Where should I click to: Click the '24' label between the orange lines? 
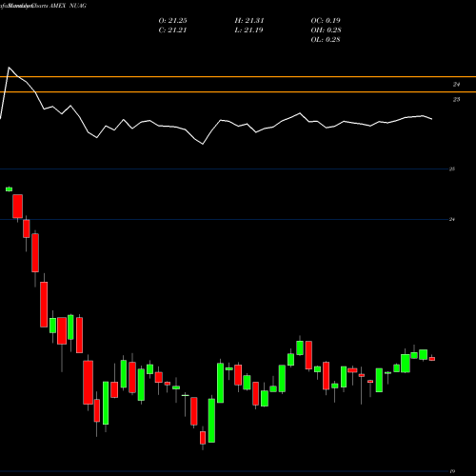point(456,85)
